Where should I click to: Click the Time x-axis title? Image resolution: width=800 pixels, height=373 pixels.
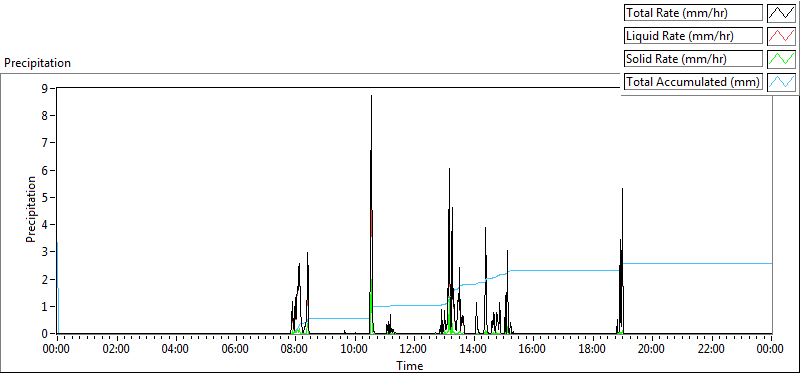(410, 365)
